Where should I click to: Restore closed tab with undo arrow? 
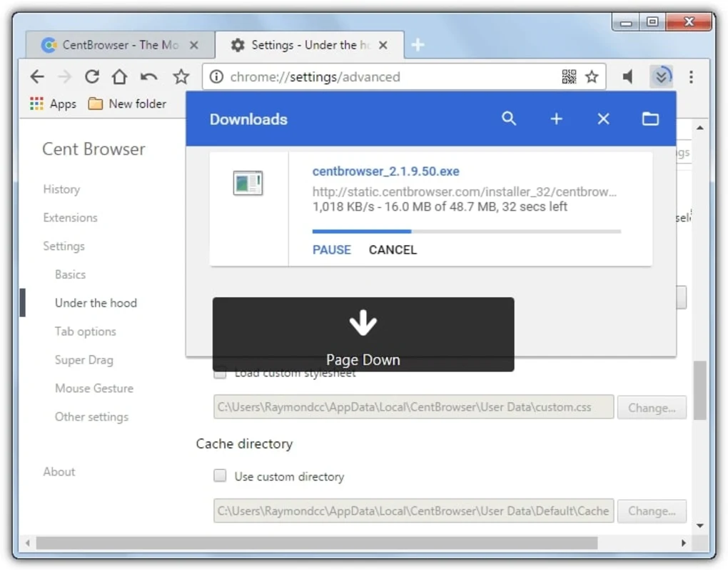pos(148,76)
